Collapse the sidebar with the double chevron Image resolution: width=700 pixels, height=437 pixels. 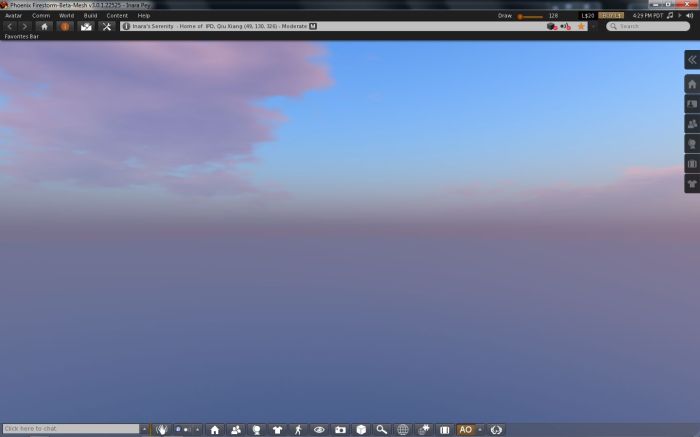[x=691, y=60]
